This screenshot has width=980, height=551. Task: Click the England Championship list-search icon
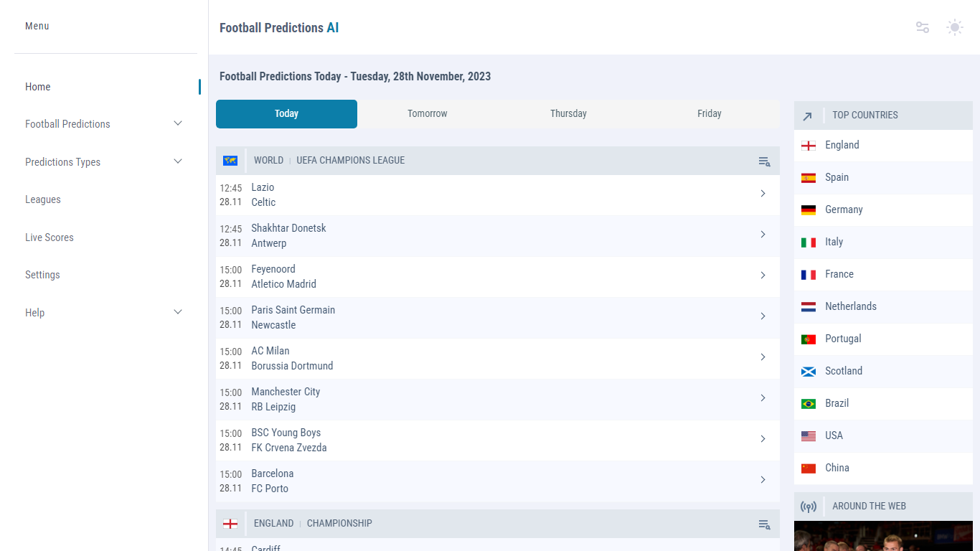[764, 524]
